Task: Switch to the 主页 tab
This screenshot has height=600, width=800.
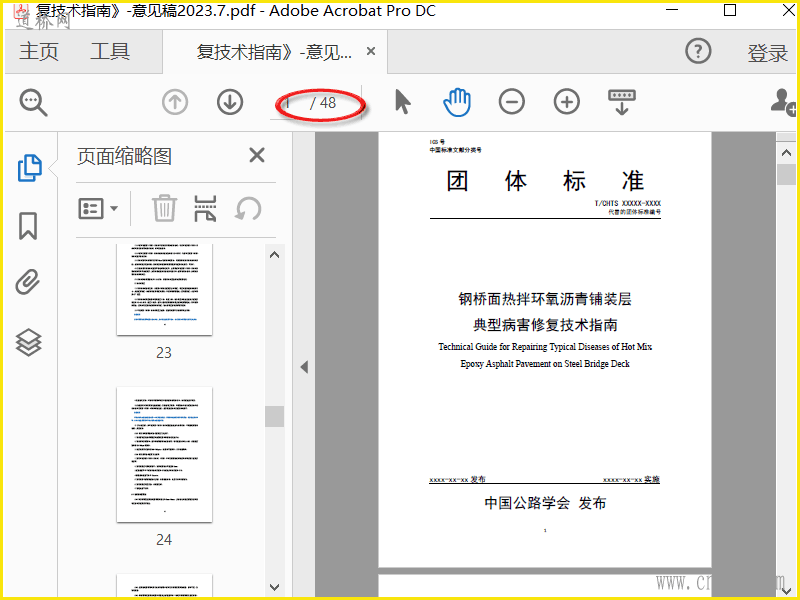Action: point(39,52)
